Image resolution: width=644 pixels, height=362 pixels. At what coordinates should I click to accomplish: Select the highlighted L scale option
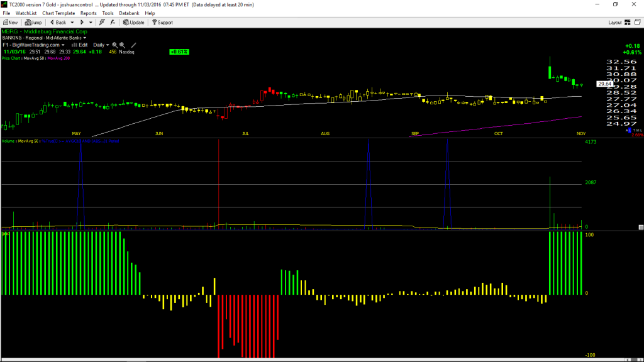pos(630,130)
